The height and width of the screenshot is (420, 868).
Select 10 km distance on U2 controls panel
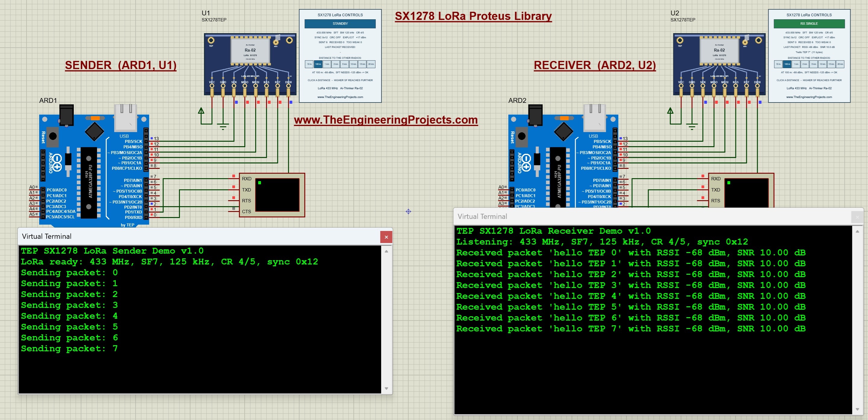823,64
